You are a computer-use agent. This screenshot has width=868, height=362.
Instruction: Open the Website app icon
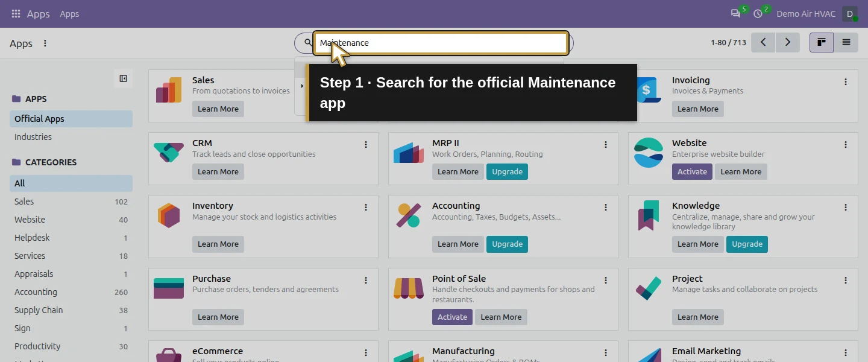(649, 153)
